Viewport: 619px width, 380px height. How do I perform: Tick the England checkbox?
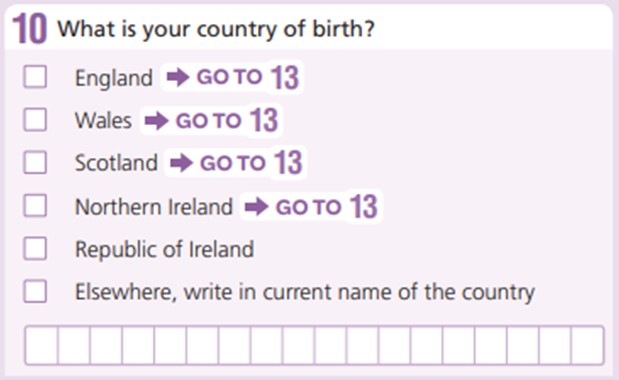pos(35,77)
